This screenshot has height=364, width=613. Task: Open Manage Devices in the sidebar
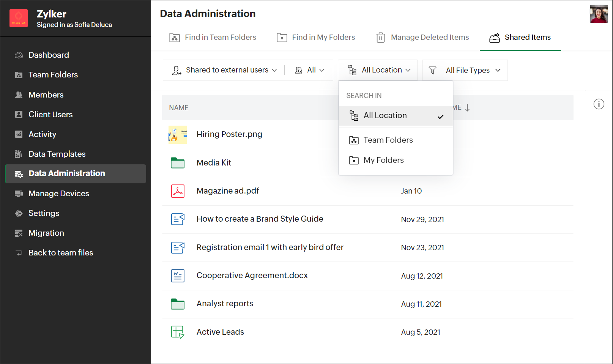59,194
